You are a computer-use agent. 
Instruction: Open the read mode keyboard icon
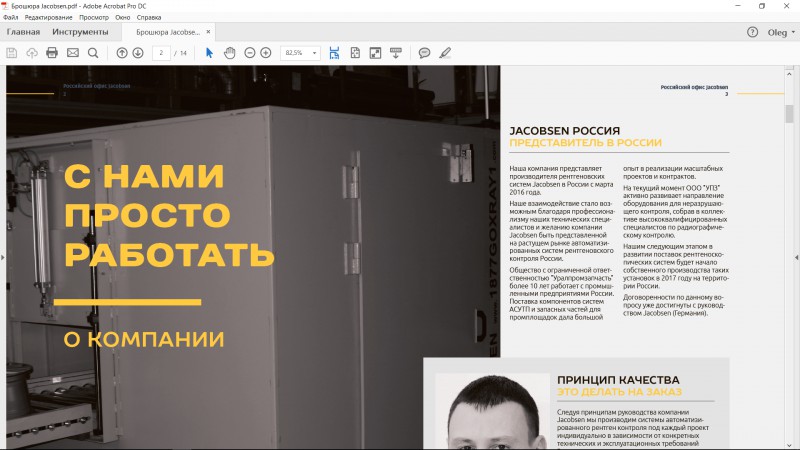point(395,53)
